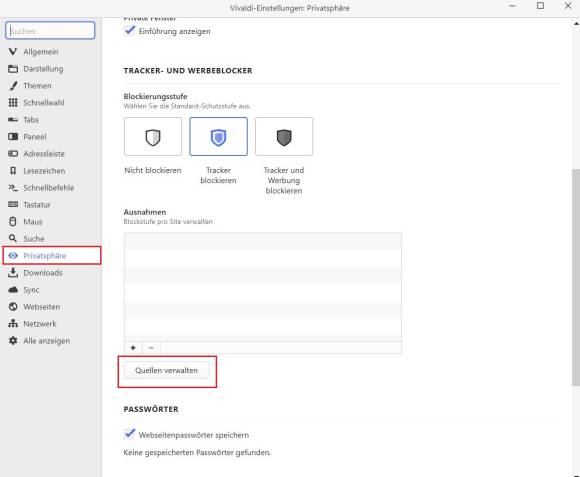Image resolution: width=580 pixels, height=477 pixels.
Task: Click the window icon beside Darstellung
Action: [x=13, y=68]
